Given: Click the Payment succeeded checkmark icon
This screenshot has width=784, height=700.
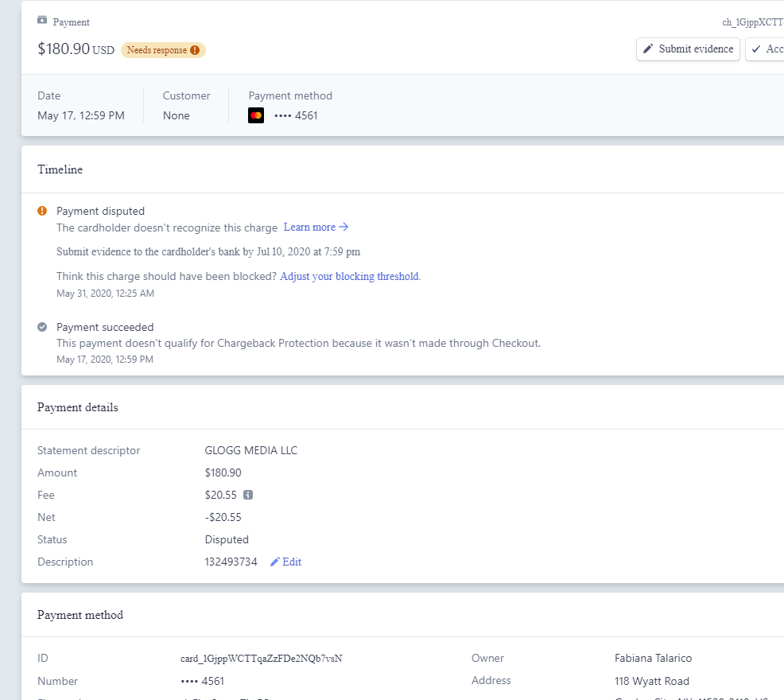Looking at the screenshot, I should coord(42,327).
